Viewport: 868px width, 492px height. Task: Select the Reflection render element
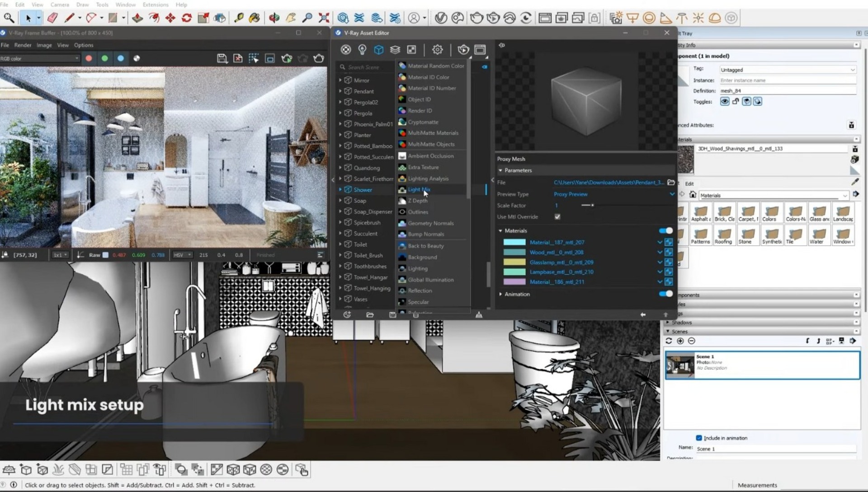[420, 291]
